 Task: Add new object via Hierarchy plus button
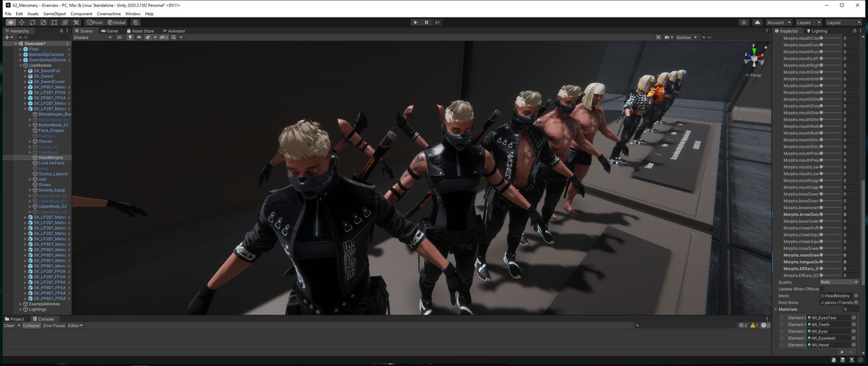point(8,37)
